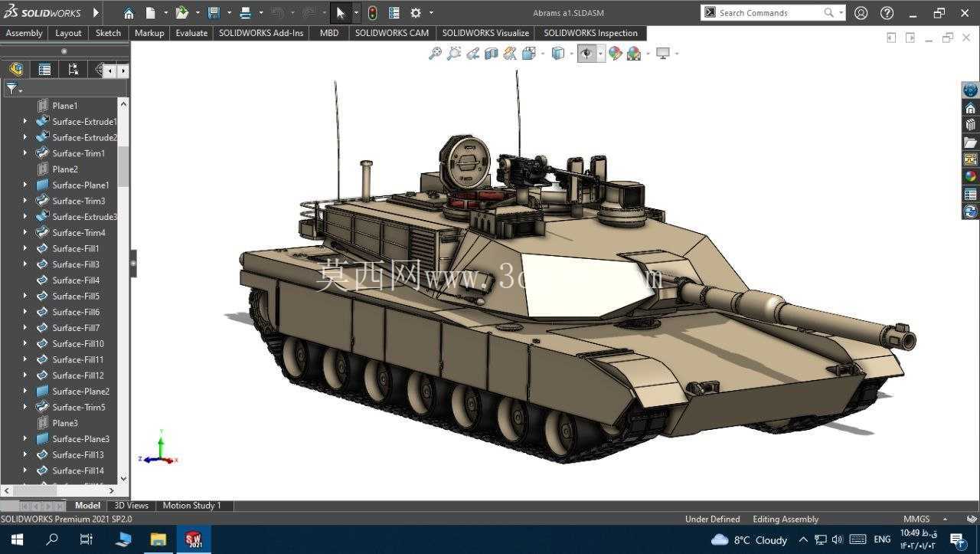This screenshot has width=980, height=554.
Task: Open the Options gear dropdown arrow
Action: coord(431,13)
